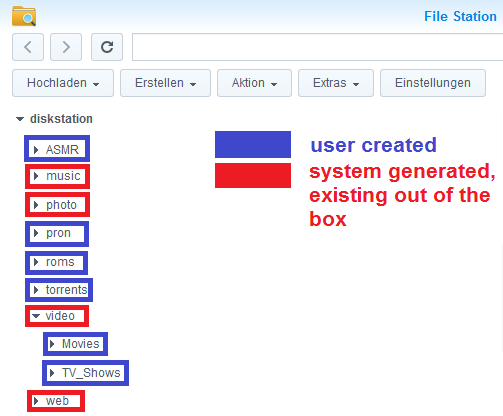Select the Movies subfolder
The height and width of the screenshot is (416, 503).
tap(81, 344)
